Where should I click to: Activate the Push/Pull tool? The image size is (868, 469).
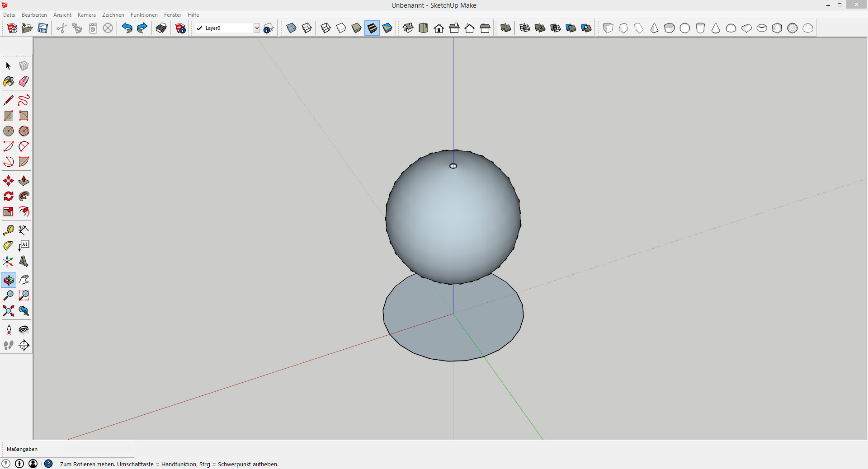point(24,181)
